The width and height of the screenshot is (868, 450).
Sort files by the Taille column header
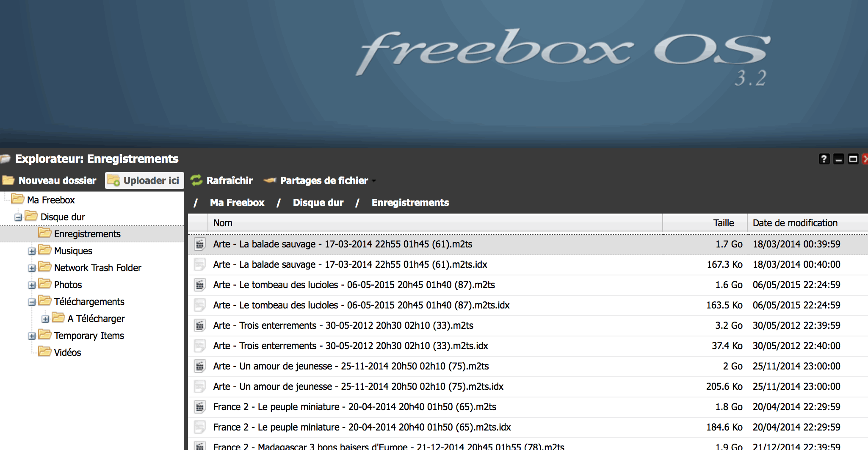705,223
